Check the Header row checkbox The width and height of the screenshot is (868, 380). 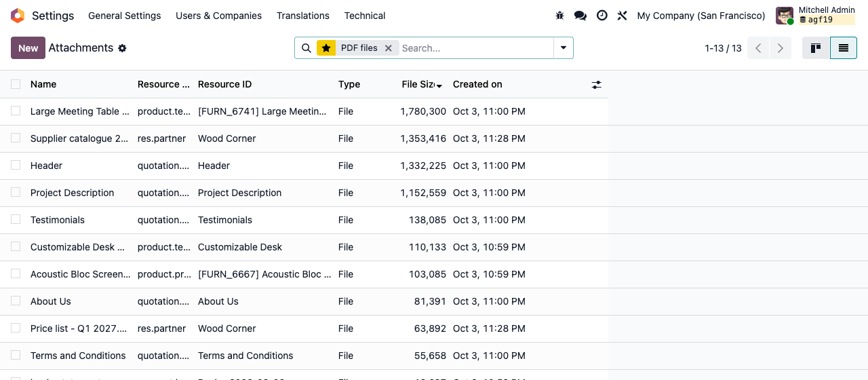pos(16,165)
